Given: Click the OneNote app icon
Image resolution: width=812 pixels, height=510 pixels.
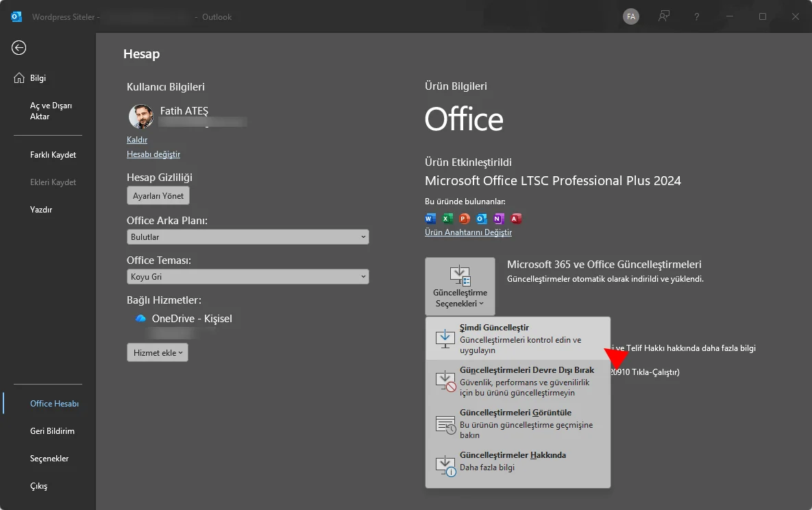Looking at the screenshot, I should [499, 219].
